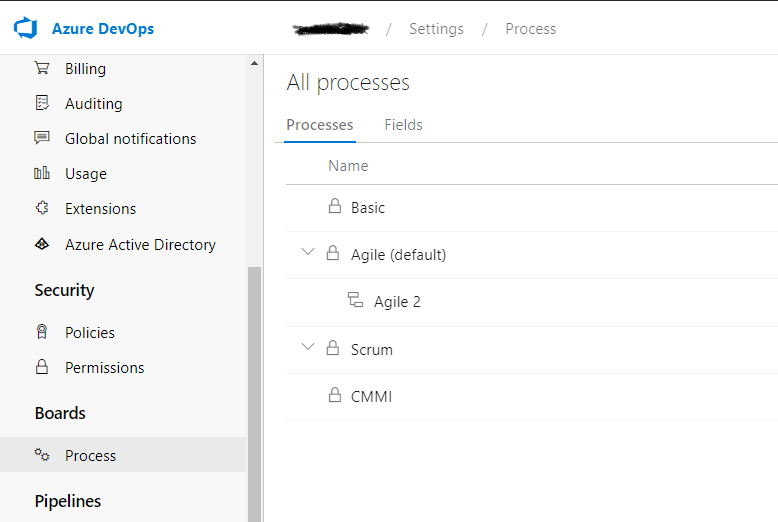Open the Scrum process

coord(372,349)
